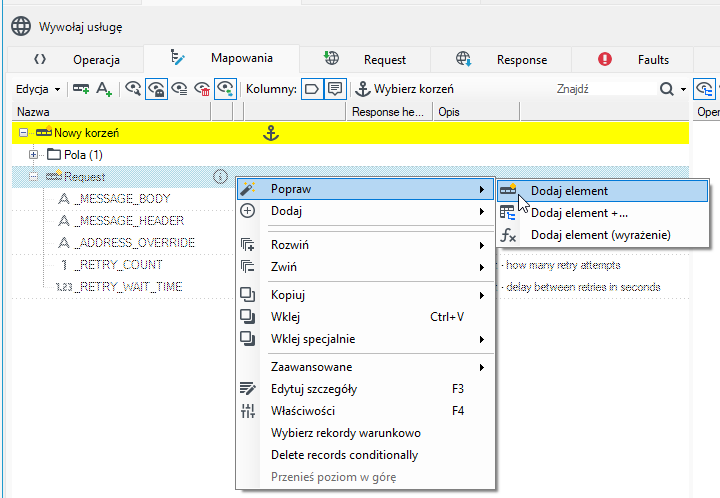Screen dimensions: 720x498
Task: Click the info icon in Request row
Action: [220, 177]
